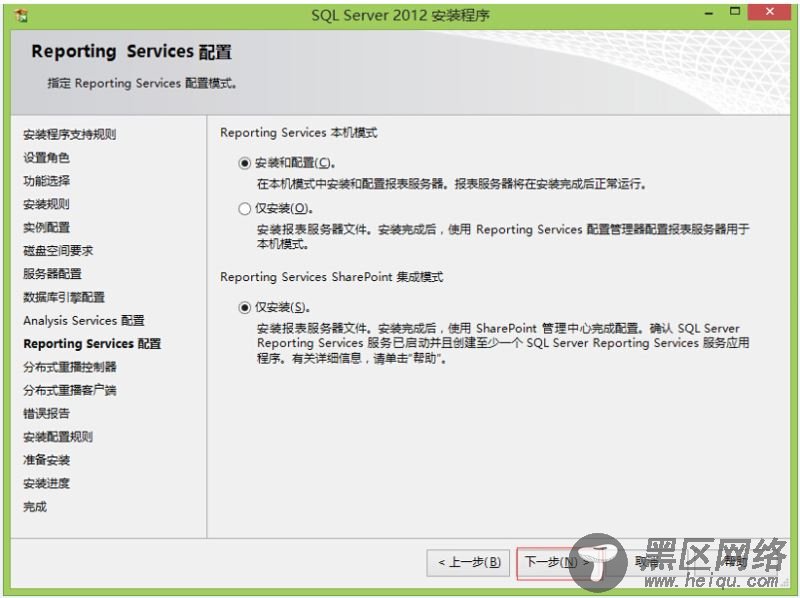Click the 功能选择 step in sidebar

(x=46, y=181)
